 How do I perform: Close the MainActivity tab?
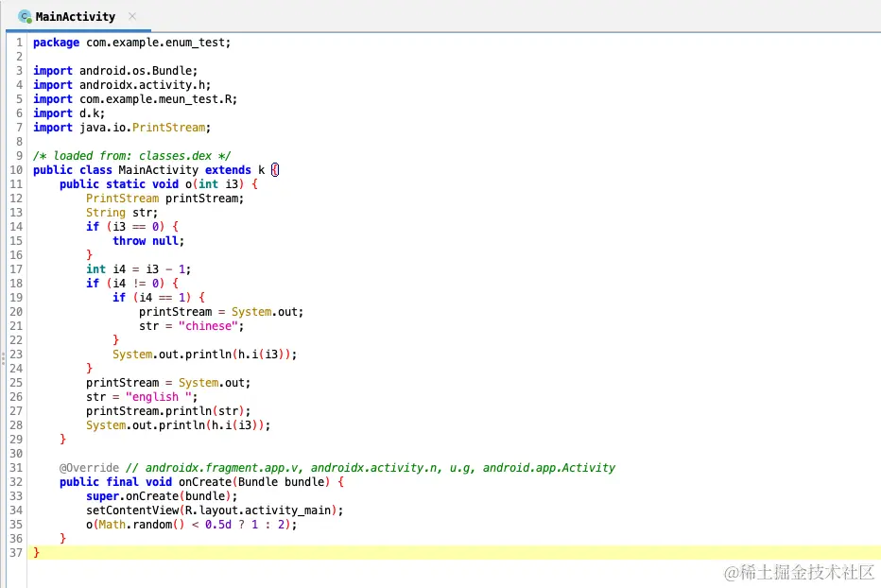132,16
